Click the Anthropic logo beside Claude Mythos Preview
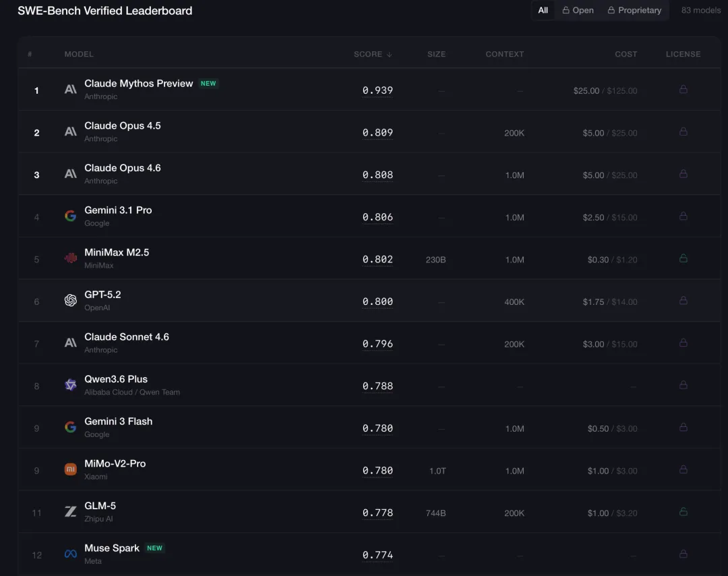Image resolution: width=728 pixels, height=576 pixels. point(70,90)
